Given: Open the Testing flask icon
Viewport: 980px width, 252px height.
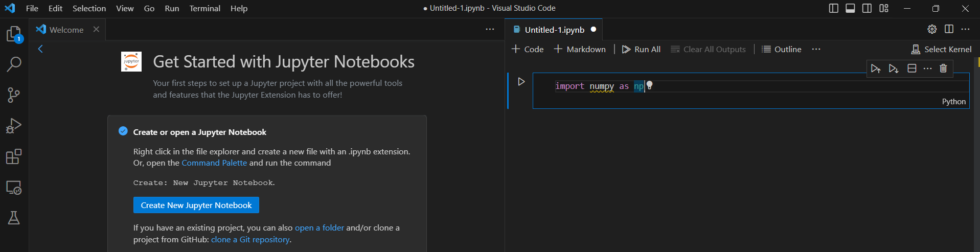Looking at the screenshot, I should click(14, 218).
